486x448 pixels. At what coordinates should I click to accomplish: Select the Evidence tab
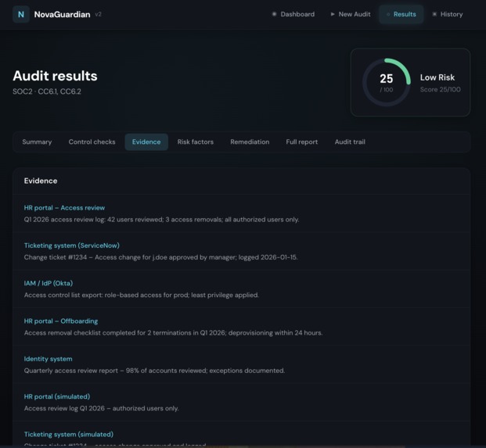pyautogui.click(x=146, y=142)
